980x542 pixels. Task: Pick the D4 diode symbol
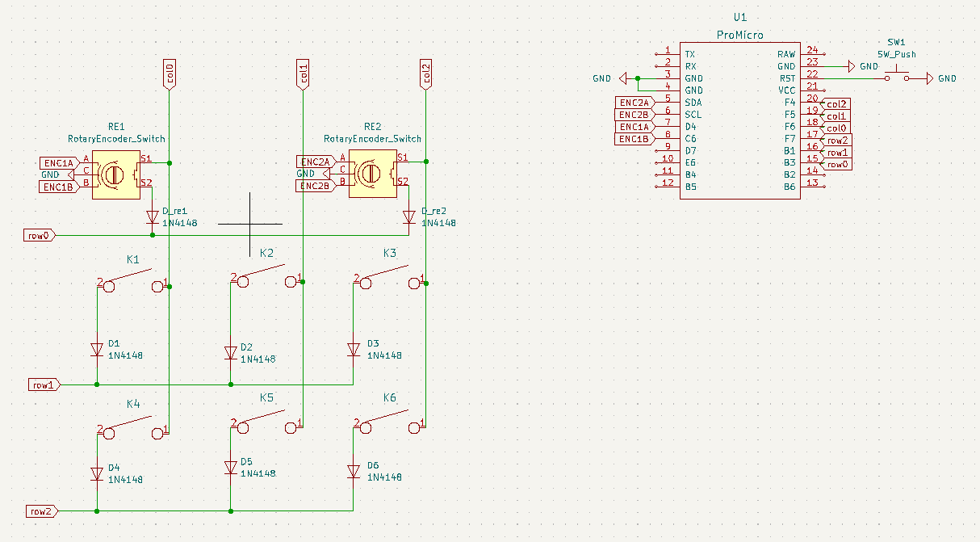click(97, 473)
